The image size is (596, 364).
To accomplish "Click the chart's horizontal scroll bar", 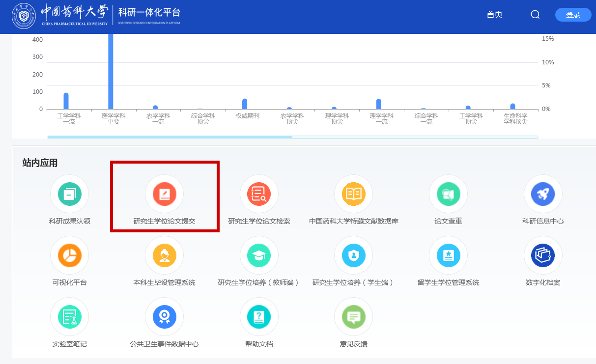I will click(x=170, y=137).
